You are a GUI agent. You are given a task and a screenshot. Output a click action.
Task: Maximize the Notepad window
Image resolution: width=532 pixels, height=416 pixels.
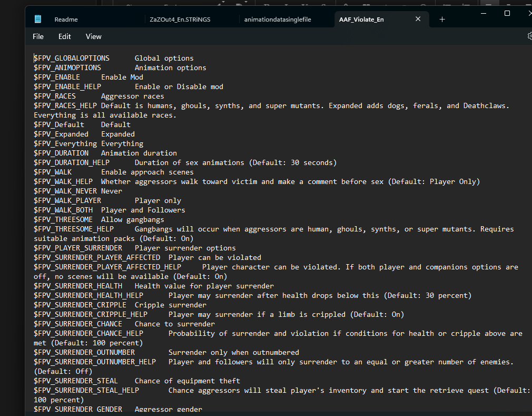tap(507, 13)
